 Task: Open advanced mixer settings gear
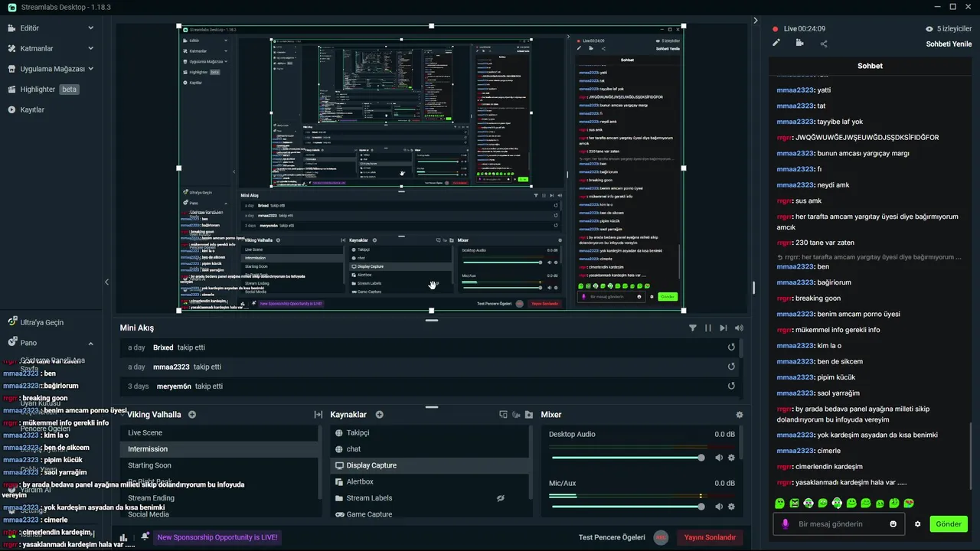point(739,415)
